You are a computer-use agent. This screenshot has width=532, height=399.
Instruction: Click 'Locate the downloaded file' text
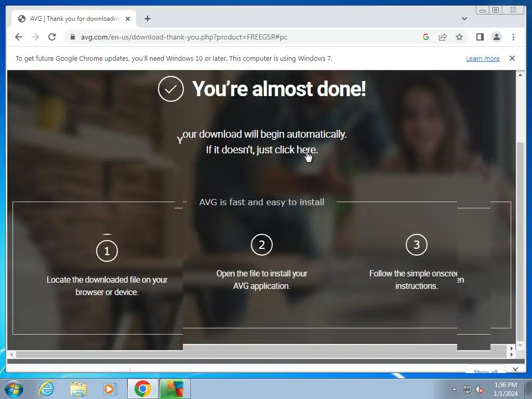(107, 286)
